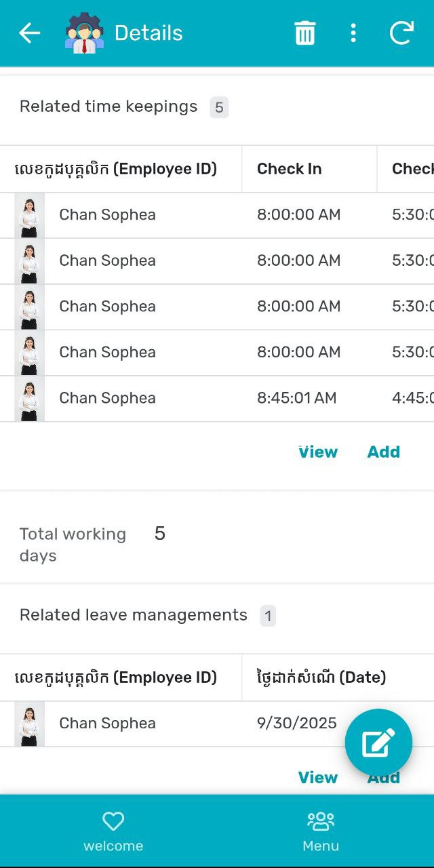Tap the back arrow icon
Viewport: 434px width, 868px height.
click(x=29, y=33)
